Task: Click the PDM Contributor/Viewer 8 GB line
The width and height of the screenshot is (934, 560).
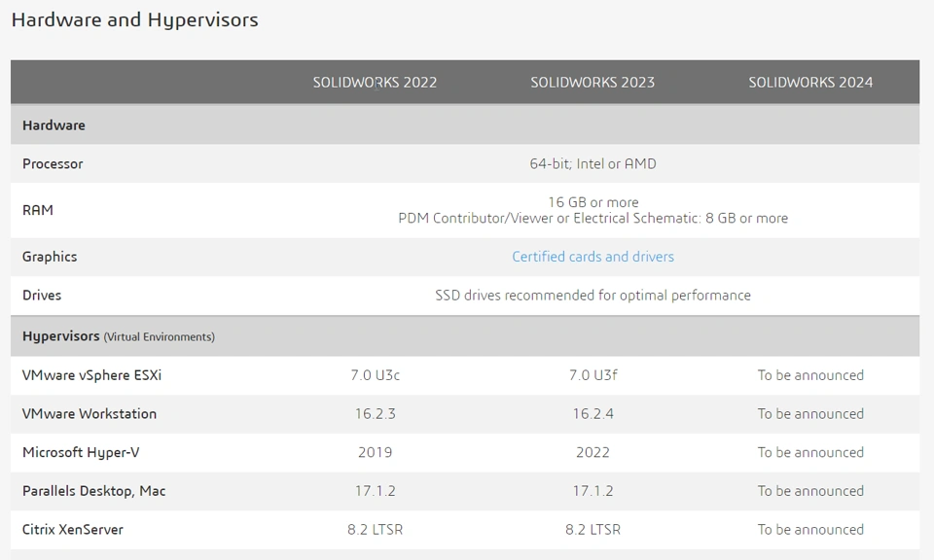Action: [x=593, y=219]
